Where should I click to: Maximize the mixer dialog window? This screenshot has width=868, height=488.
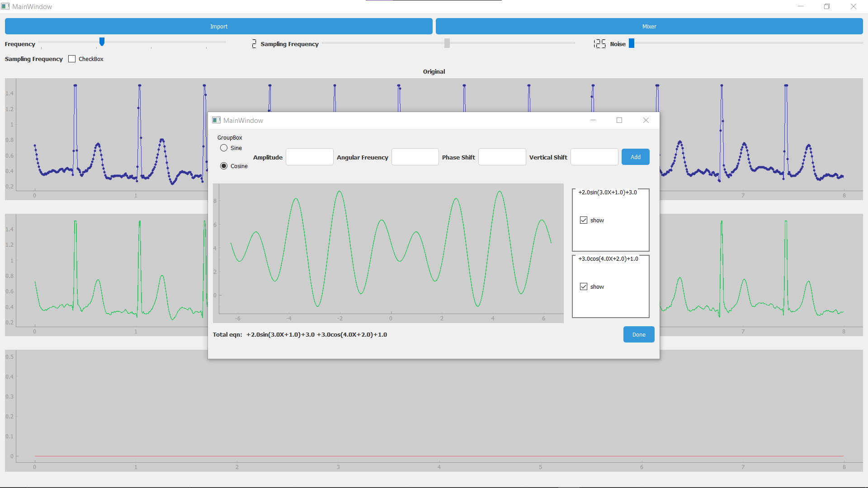(x=619, y=120)
